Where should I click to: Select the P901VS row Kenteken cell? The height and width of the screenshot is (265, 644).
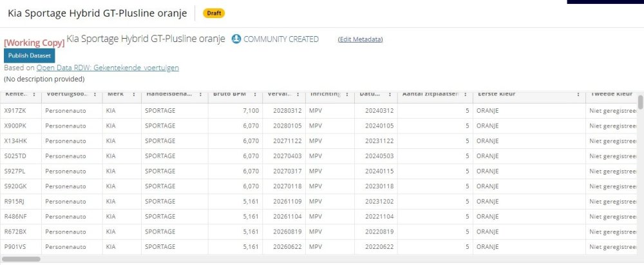[14, 247]
